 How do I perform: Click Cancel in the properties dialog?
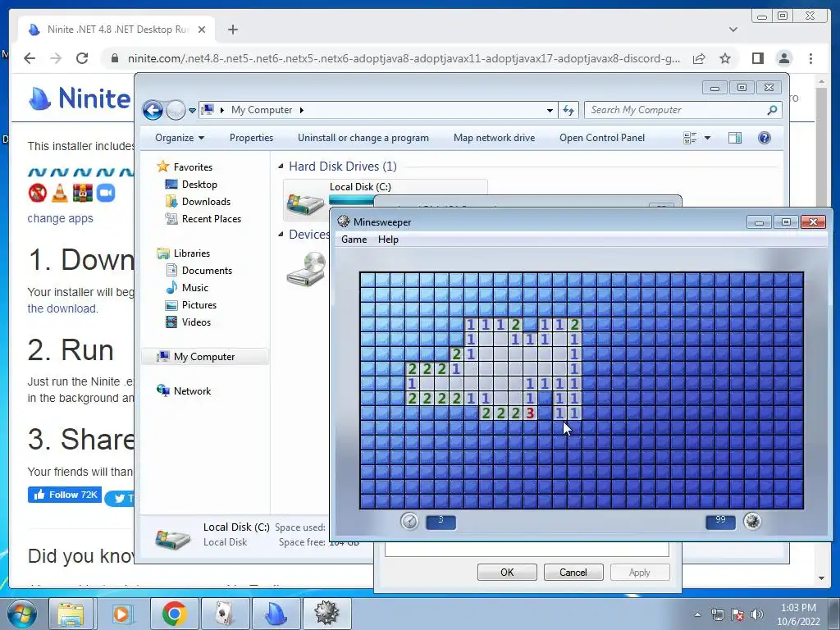573,572
